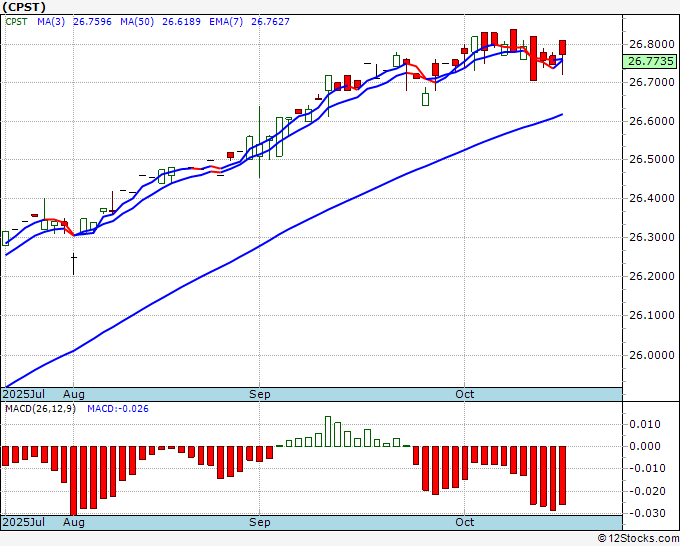The width and height of the screenshot is (680, 546).
Task: Click the rightmost red MACD histogram bar
Action: pos(562,475)
